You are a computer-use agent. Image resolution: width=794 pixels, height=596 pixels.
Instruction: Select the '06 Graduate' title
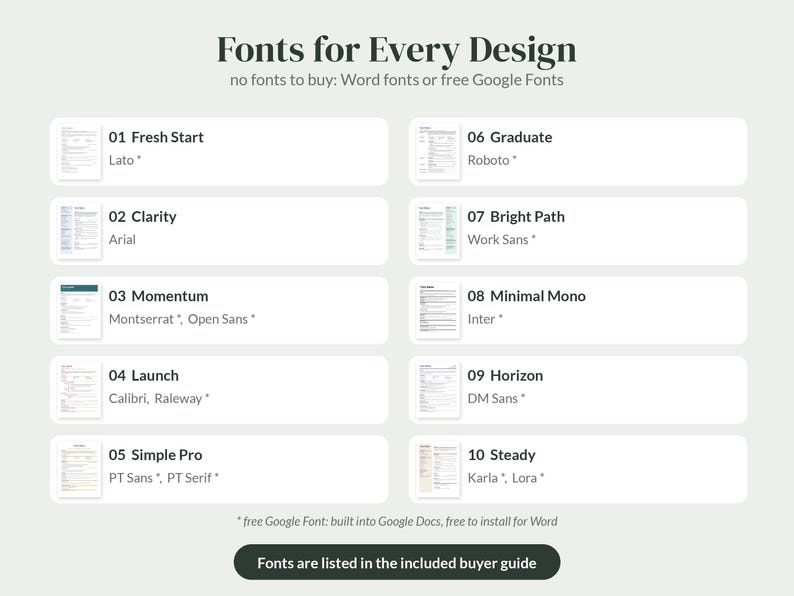[510, 137]
